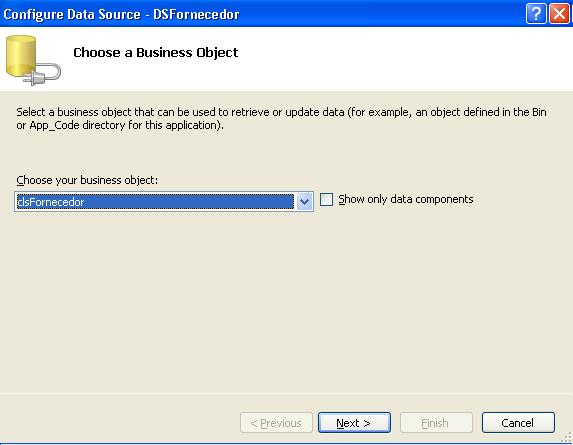Click the Help question mark icon
Viewport: 573px width, 445px height.
tap(536, 14)
